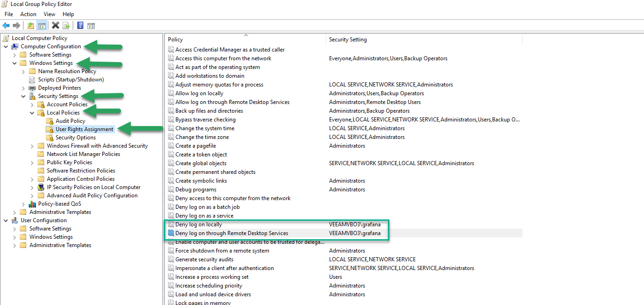Screen dimensions: 644x305
Task: Click the Forward arrow in toolbar
Action: click(x=17, y=25)
